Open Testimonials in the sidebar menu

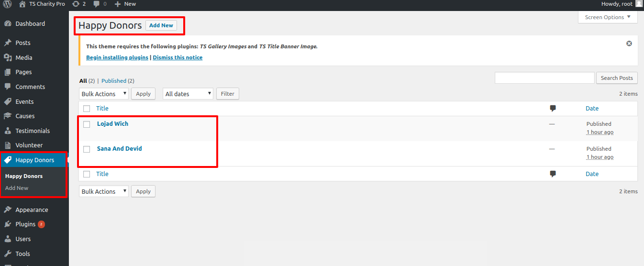(32, 131)
